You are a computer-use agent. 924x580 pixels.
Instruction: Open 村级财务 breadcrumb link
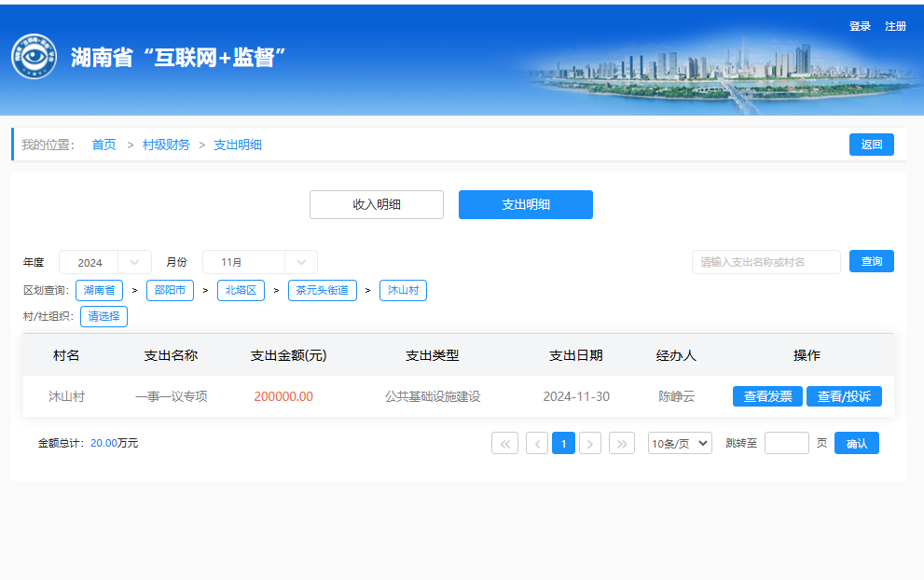pyautogui.click(x=166, y=145)
